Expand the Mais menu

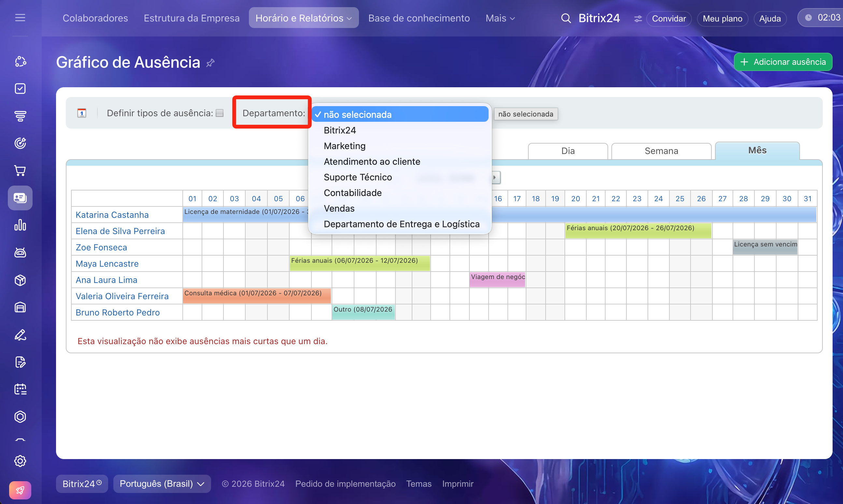click(x=500, y=18)
